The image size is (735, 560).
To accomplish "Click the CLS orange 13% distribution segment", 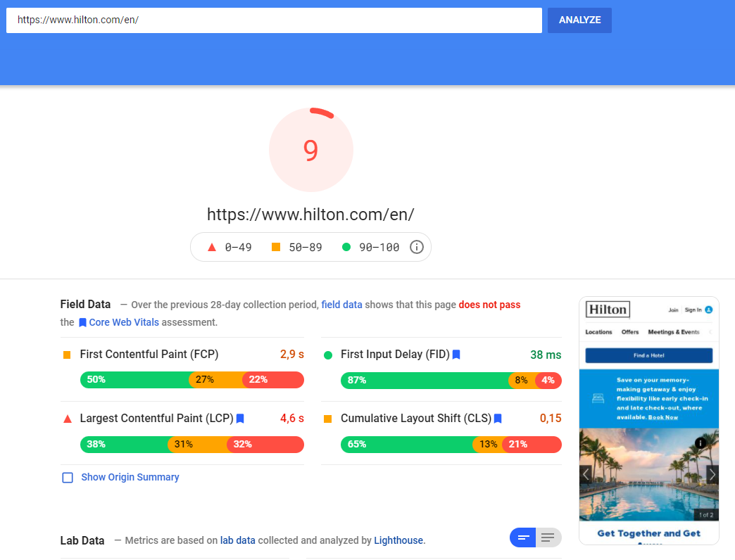I will (x=489, y=445).
